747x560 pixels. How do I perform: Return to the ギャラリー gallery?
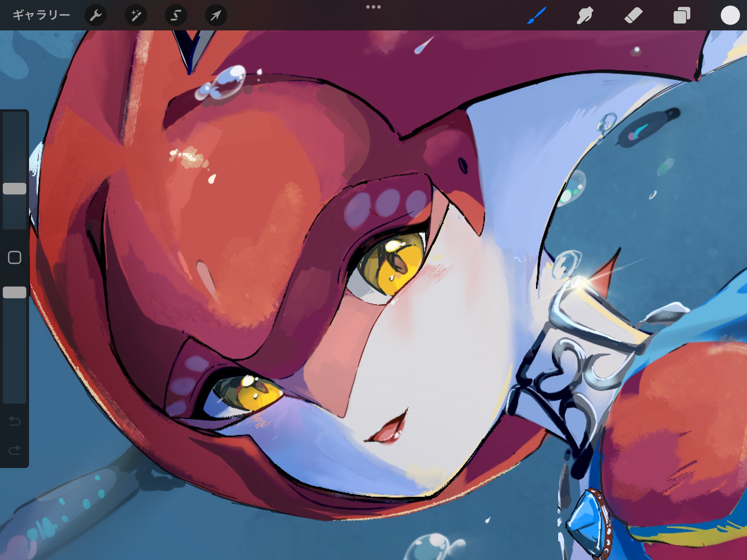[41, 15]
